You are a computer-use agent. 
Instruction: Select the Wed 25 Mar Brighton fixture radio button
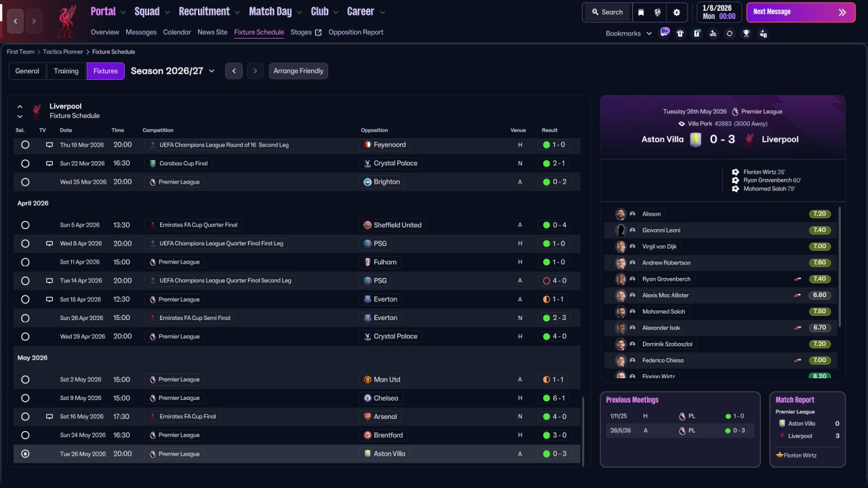pos(25,182)
